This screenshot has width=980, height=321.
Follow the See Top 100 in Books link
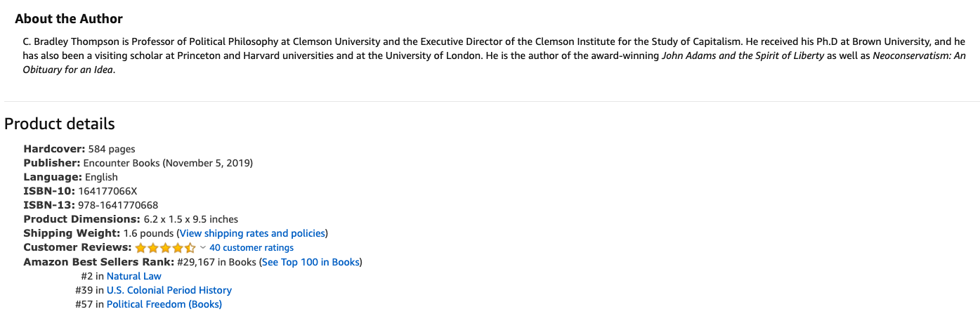311,262
